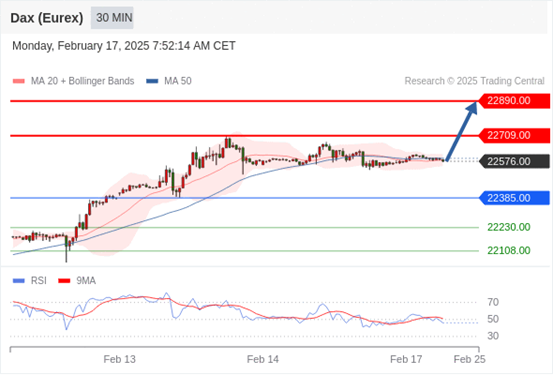The height and width of the screenshot is (375, 553).
Task: Click the 22230.00 green support label
Action: point(509,227)
